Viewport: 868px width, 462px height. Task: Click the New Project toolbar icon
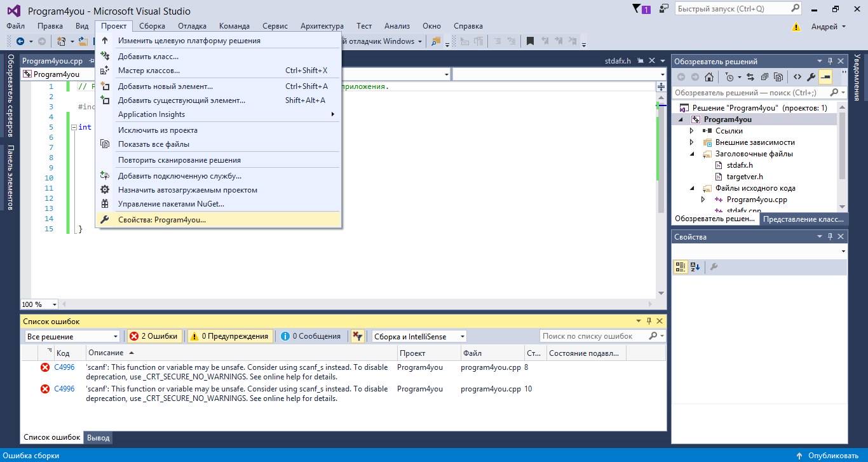click(62, 41)
